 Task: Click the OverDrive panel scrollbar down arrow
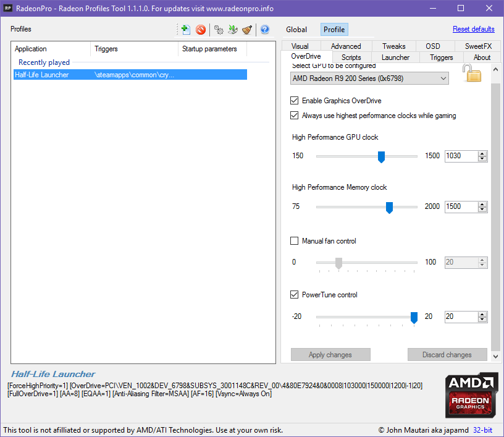[495, 356]
